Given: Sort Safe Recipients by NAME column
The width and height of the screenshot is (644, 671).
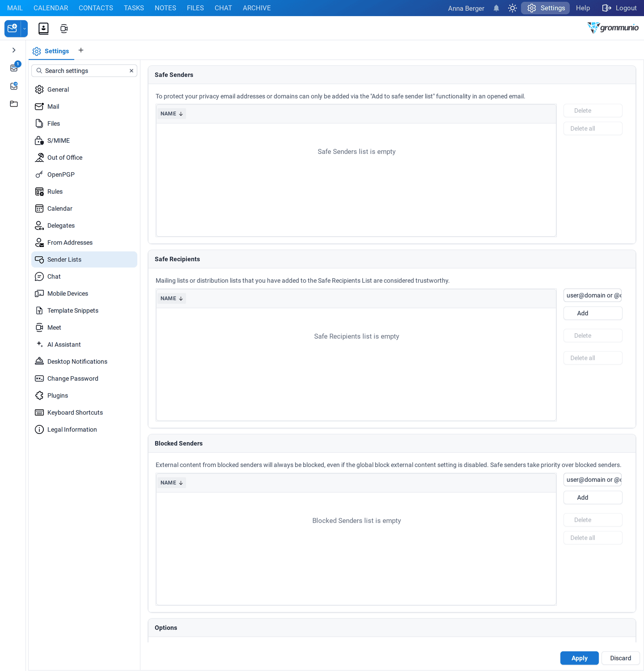Looking at the screenshot, I should click(x=172, y=298).
